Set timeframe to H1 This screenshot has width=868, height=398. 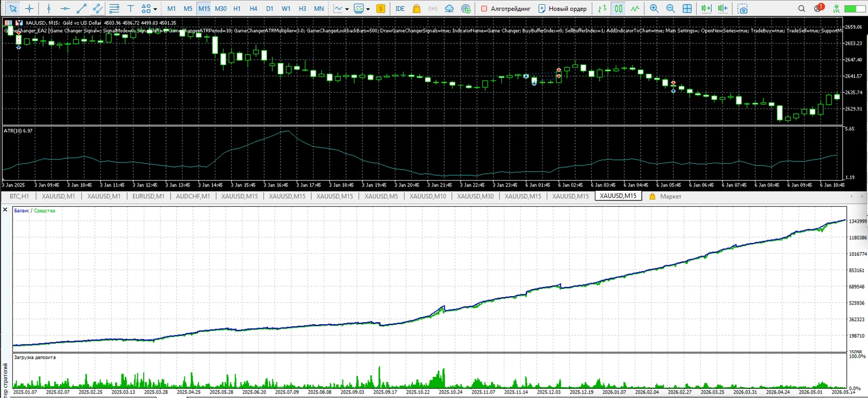point(237,9)
